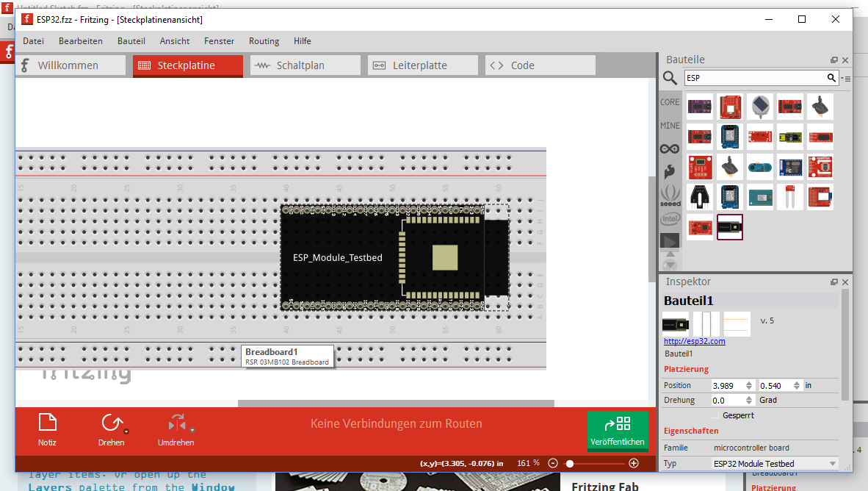Image resolution: width=868 pixels, height=491 pixels.
Task: Click the zoom slider handle
Action: click(x=570, y=464)
